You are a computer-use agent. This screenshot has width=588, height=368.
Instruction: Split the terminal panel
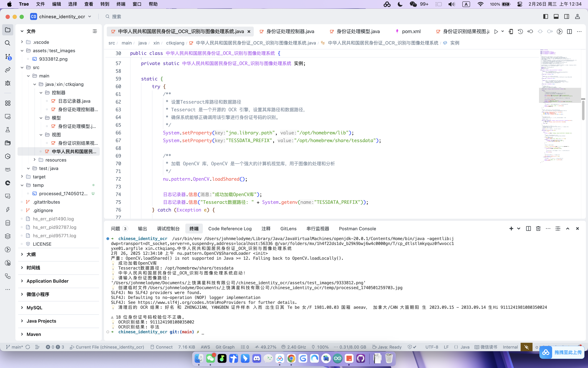[528, 228]
